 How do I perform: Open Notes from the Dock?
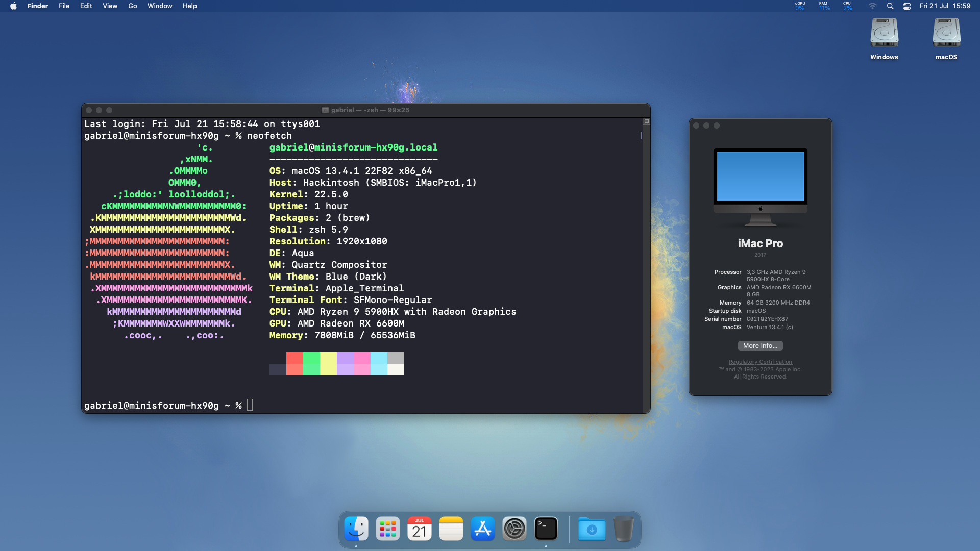point(451,529)
